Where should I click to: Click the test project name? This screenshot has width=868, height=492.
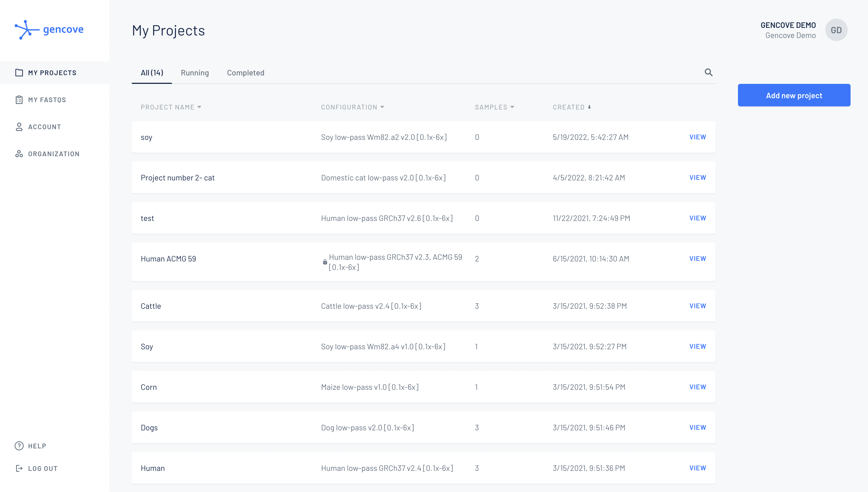coord(147,218)
